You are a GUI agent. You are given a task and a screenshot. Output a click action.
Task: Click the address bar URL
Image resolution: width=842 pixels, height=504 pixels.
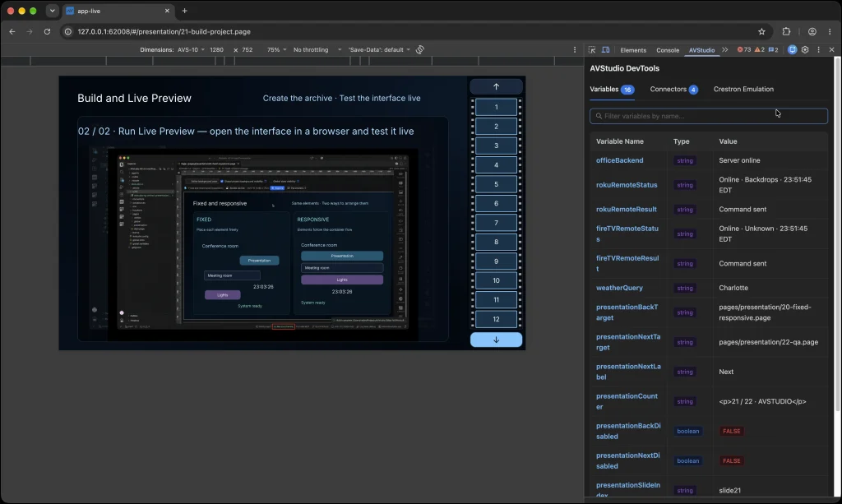click(164, 32)
